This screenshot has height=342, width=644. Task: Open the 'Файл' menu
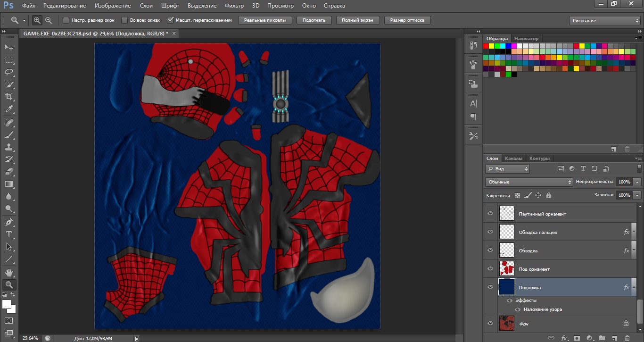pyautogui.click(x=28, y=6)
